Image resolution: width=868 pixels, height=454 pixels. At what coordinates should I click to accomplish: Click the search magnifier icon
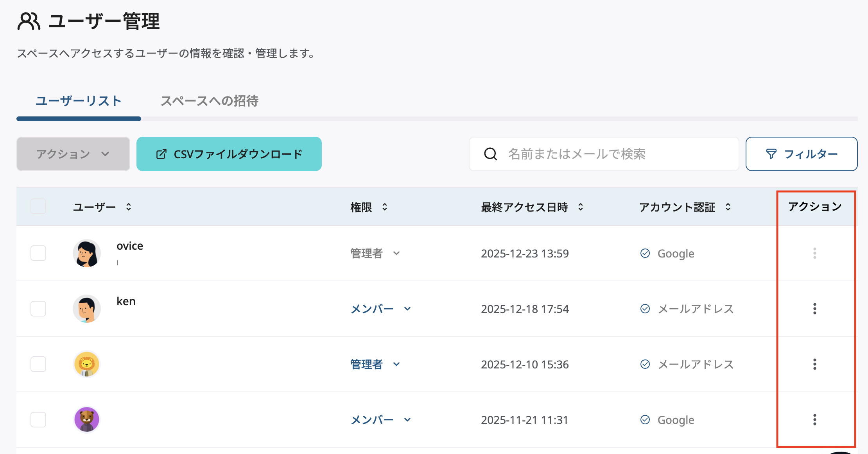[491, 154]
